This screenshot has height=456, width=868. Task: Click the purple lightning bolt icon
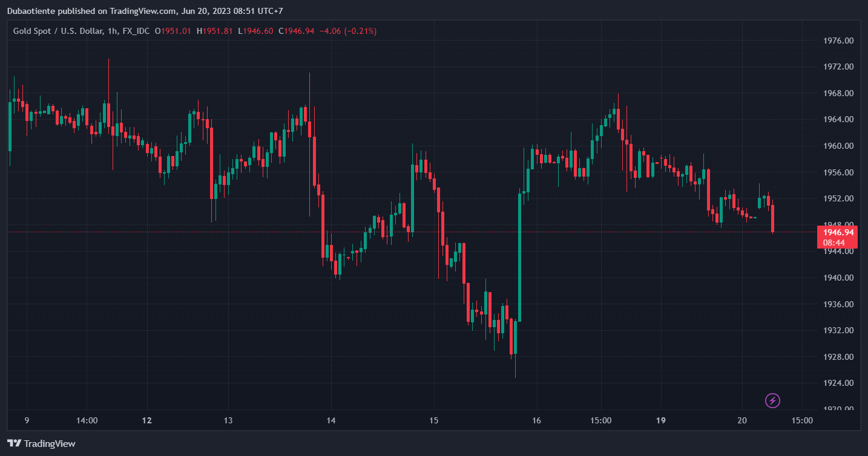pos(772,400)
